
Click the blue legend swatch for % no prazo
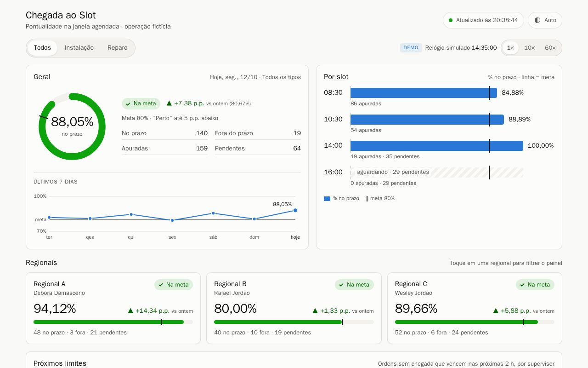pyautogui.click(x=327, y=199)
